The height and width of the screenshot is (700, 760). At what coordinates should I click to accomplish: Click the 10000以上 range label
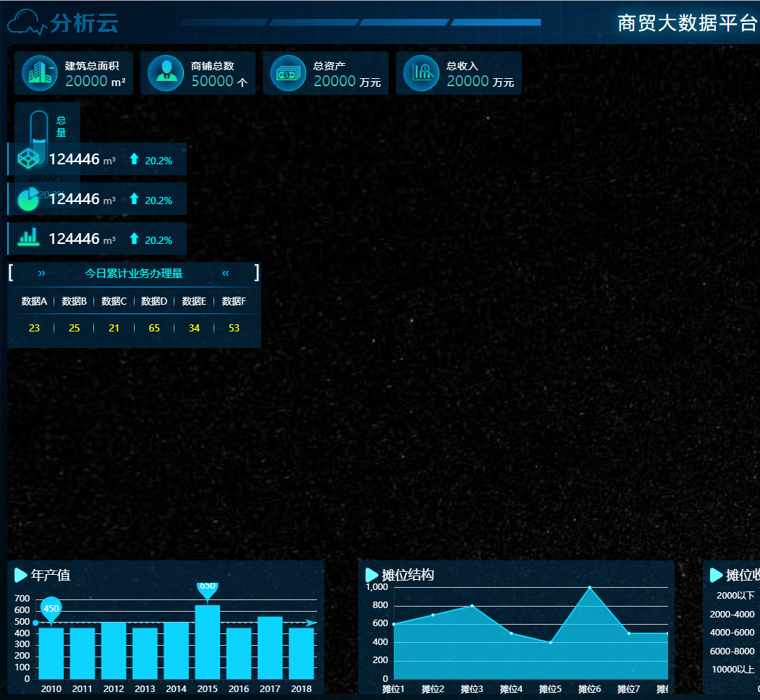point(733,670)
